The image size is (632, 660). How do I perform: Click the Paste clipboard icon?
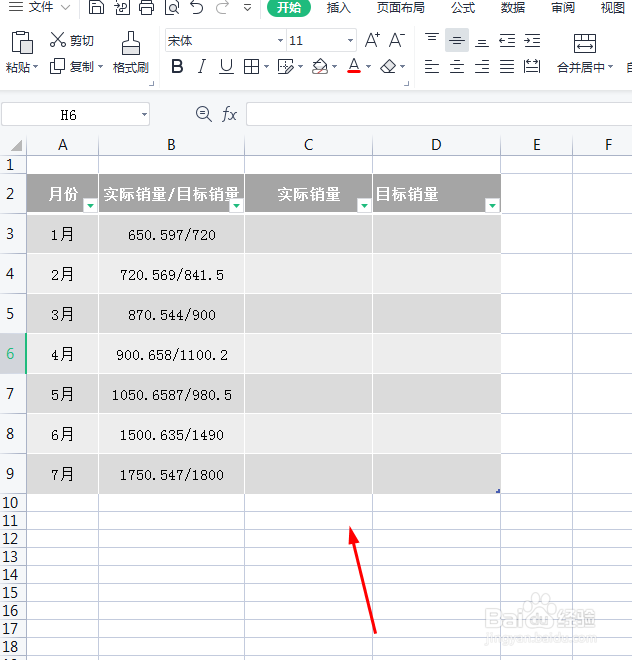click(22, 43)
